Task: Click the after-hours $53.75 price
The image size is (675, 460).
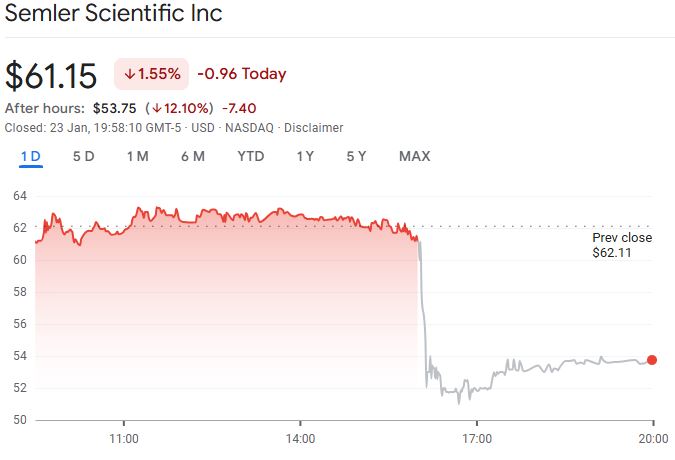Action: 115,108
